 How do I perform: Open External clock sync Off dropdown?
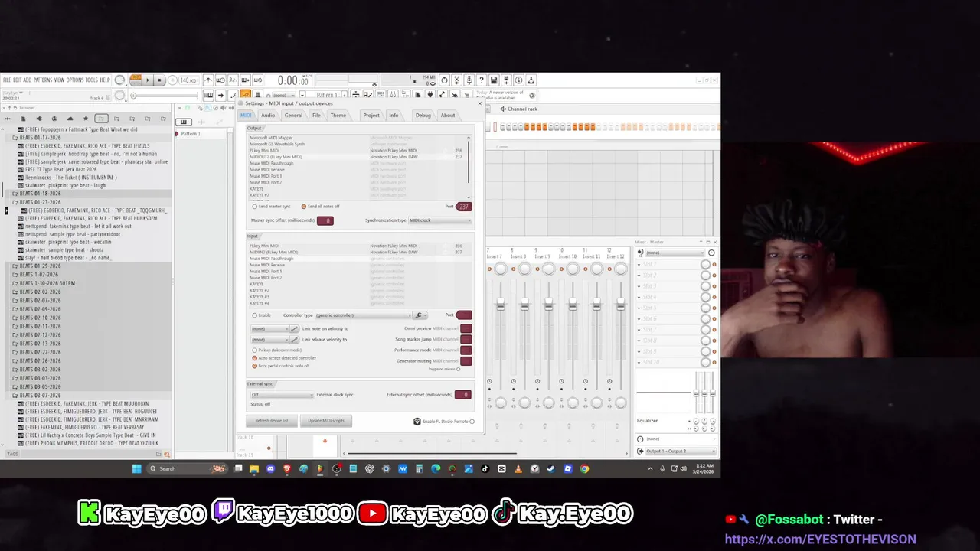282,395
